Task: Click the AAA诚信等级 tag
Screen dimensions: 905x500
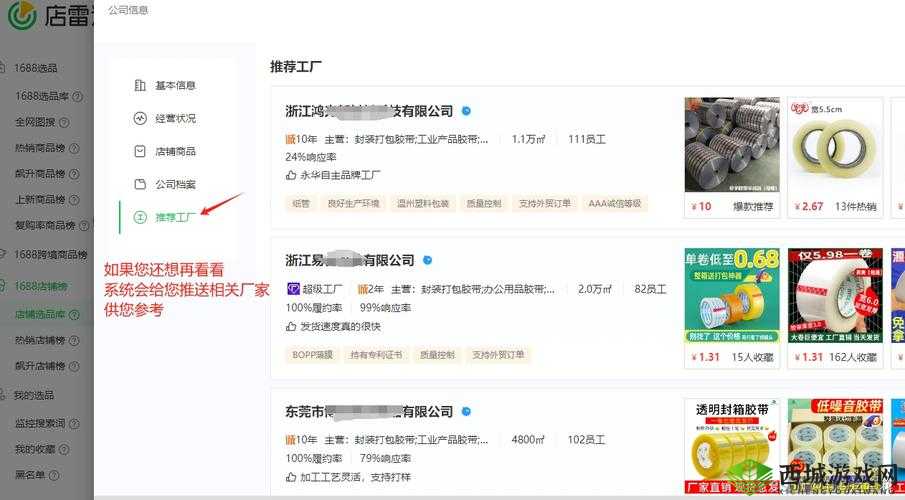Action: [x=615, y=203]
